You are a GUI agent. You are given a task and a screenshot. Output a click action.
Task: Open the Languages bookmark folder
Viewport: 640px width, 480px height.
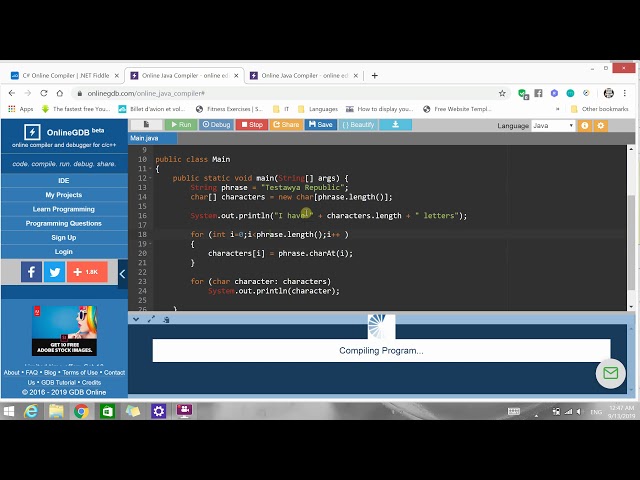[318, 109]
